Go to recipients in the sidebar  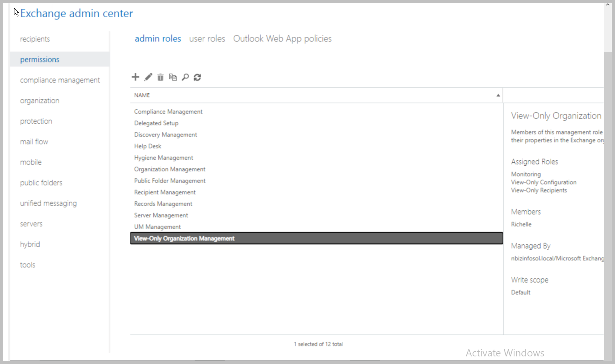(35, 39)
